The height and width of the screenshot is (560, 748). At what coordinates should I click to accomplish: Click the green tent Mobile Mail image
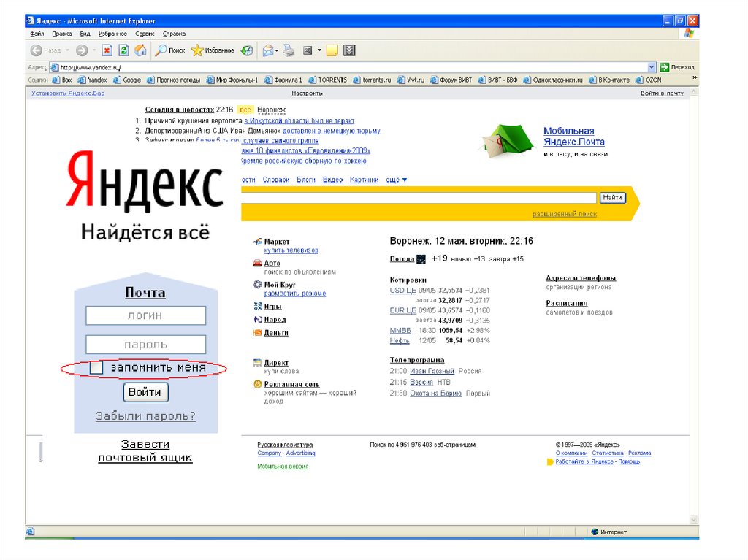[507, 141]
